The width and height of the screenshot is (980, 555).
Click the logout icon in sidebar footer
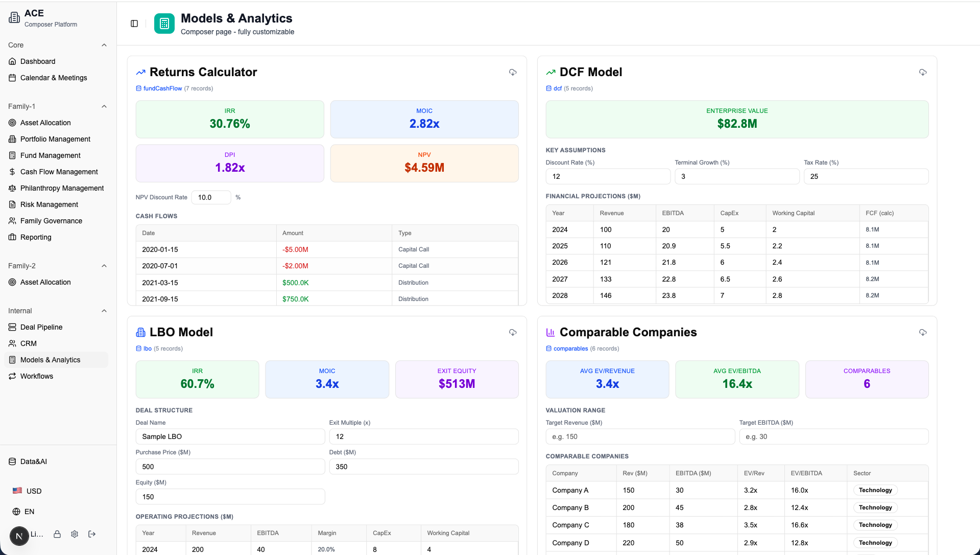[x=92, y=534]
